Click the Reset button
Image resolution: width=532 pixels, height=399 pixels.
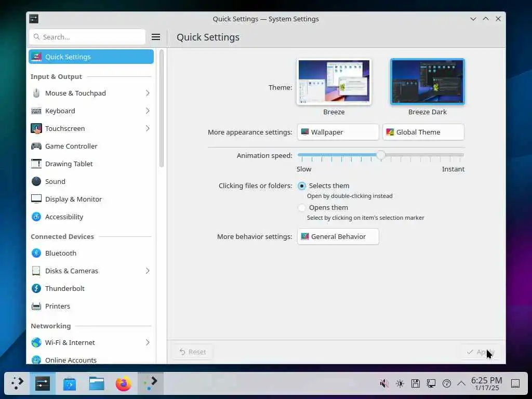pos(193,352)
